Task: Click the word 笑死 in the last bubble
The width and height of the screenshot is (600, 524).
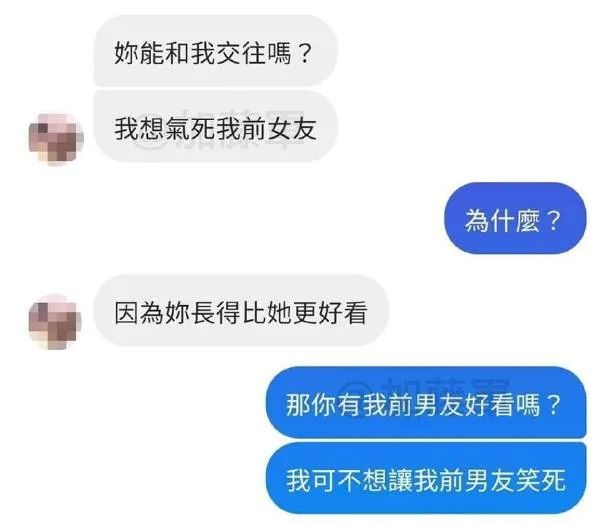Action: click(541, 480)
